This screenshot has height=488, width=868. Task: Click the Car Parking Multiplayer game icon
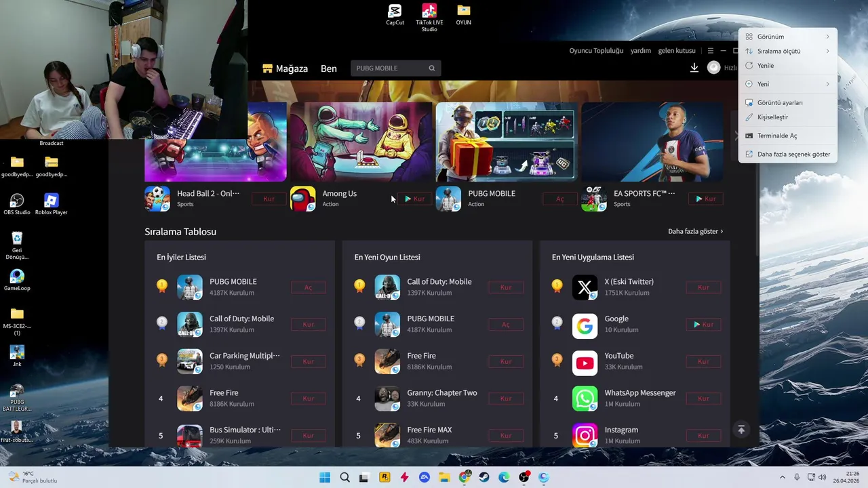click(x=190, y=361)
